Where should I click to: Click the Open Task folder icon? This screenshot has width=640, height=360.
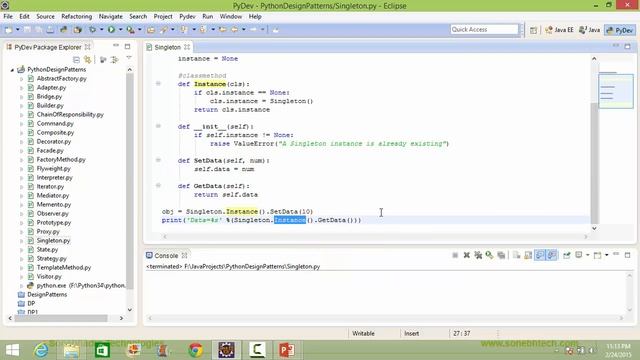(151, 30)
